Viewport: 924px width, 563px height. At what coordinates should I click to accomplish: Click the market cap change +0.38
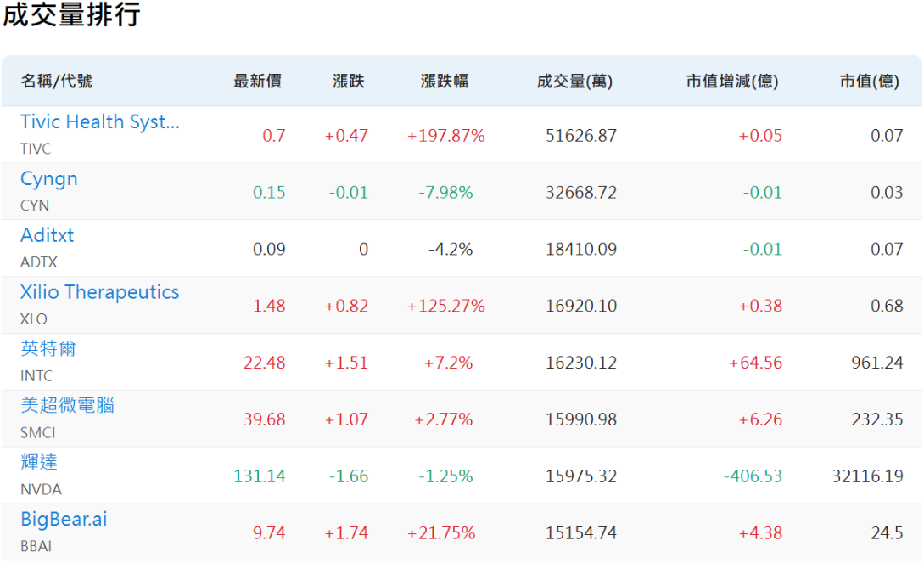(x=760, y=306)
